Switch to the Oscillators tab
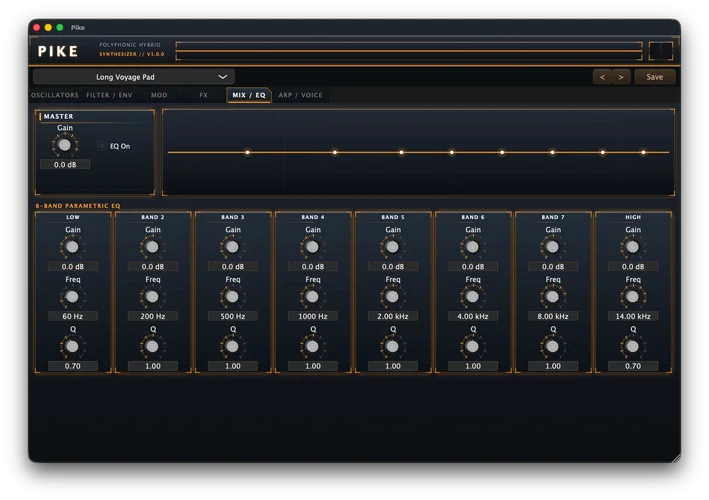709x500 pixels. coord(55,95)
